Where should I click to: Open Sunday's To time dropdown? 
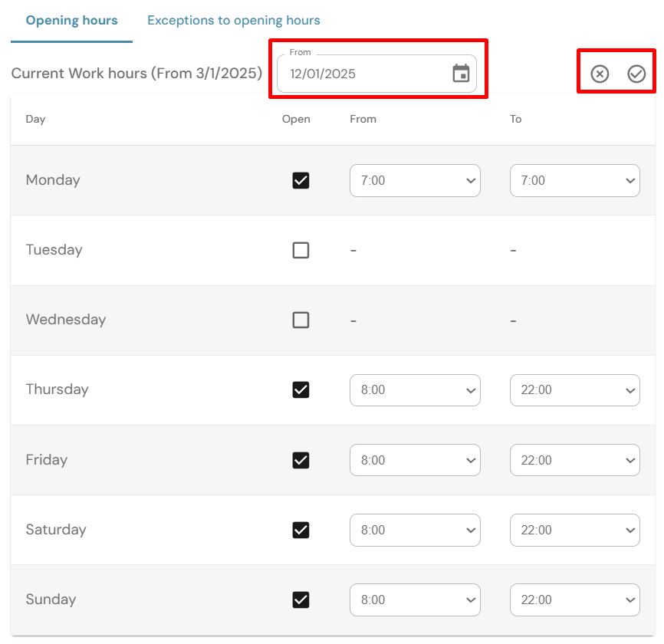(x=574, y=600)
